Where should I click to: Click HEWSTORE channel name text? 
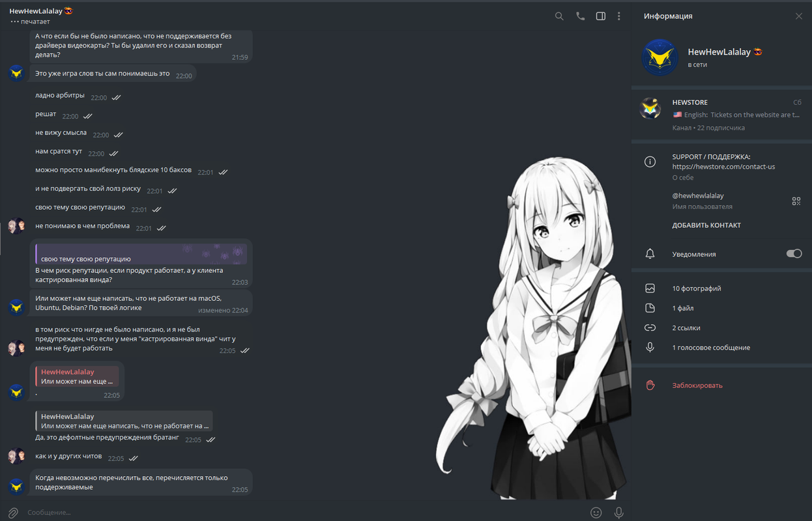(x=689, y=102)
